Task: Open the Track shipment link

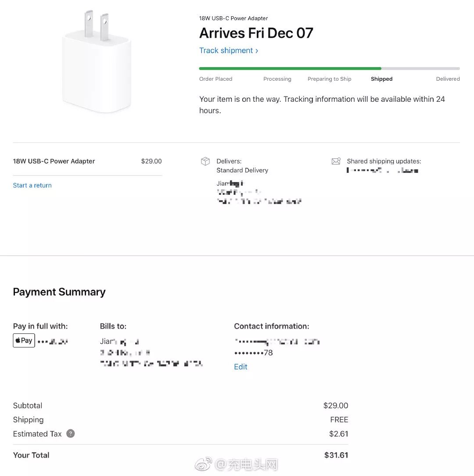Action: click(229, 50)
